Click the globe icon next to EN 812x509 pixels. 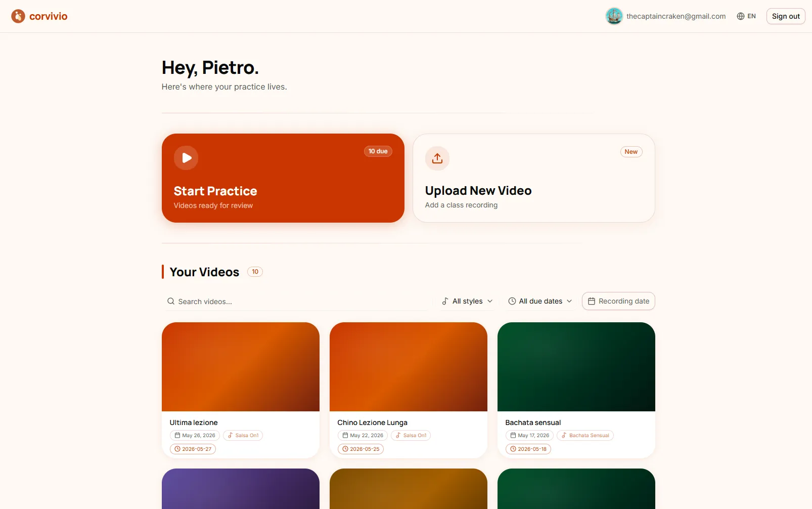click(741, 16)
